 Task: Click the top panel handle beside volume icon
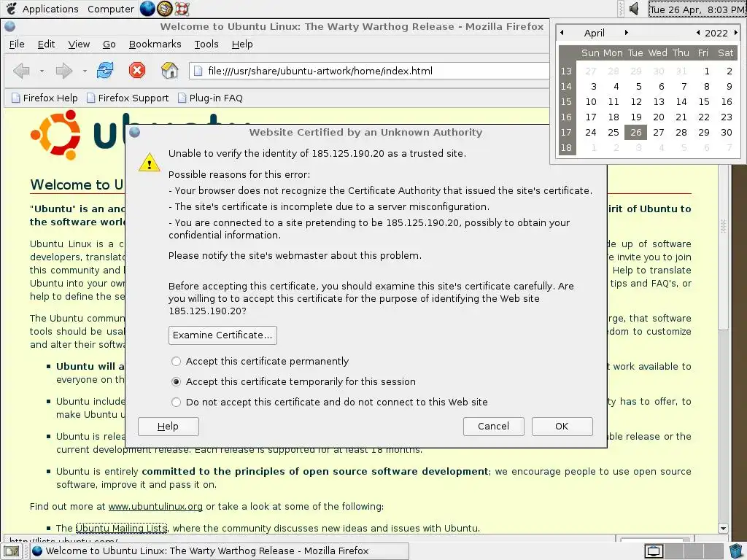620,9
